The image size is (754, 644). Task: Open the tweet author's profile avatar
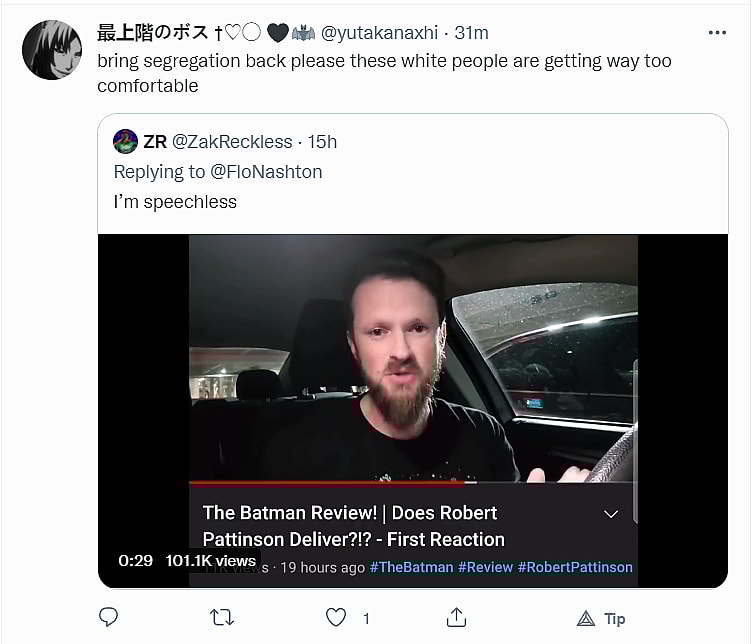click(52, 50)
